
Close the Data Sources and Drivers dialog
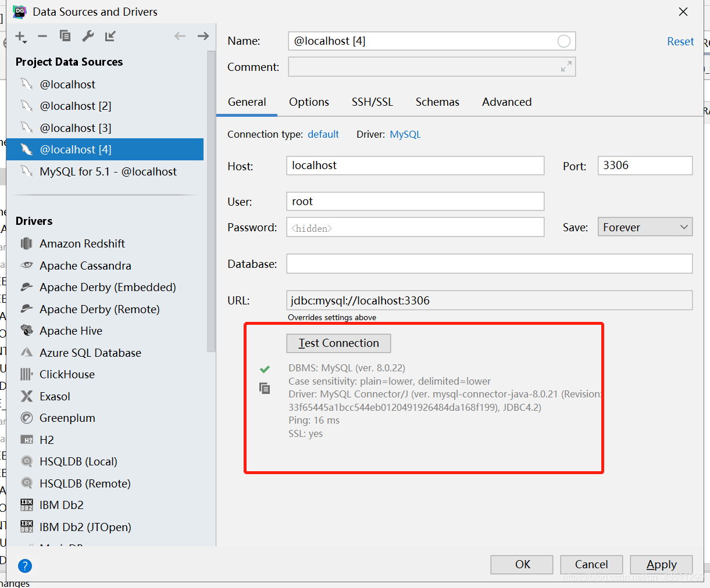click(x=683, y=12)
